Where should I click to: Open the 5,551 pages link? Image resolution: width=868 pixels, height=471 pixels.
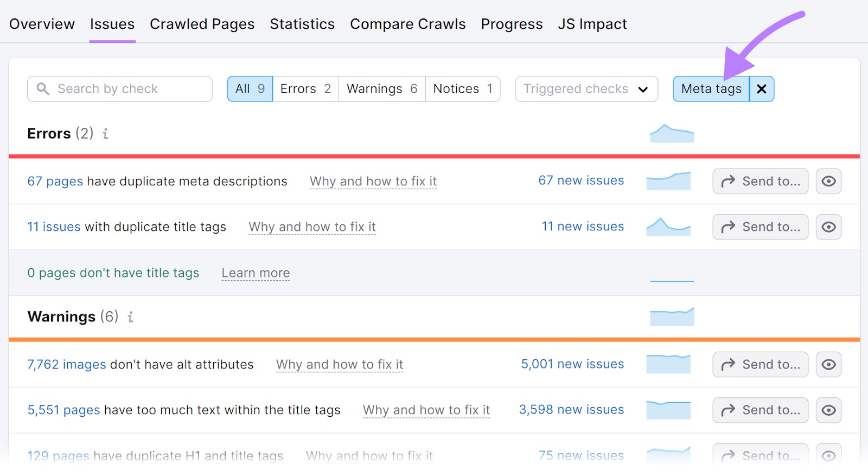pos(64,410)
